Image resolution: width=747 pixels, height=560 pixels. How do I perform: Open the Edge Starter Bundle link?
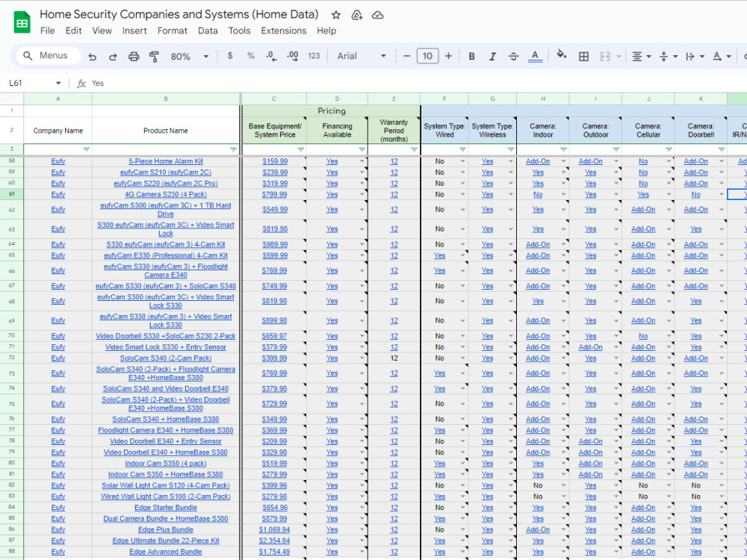[x=166, y=508]
